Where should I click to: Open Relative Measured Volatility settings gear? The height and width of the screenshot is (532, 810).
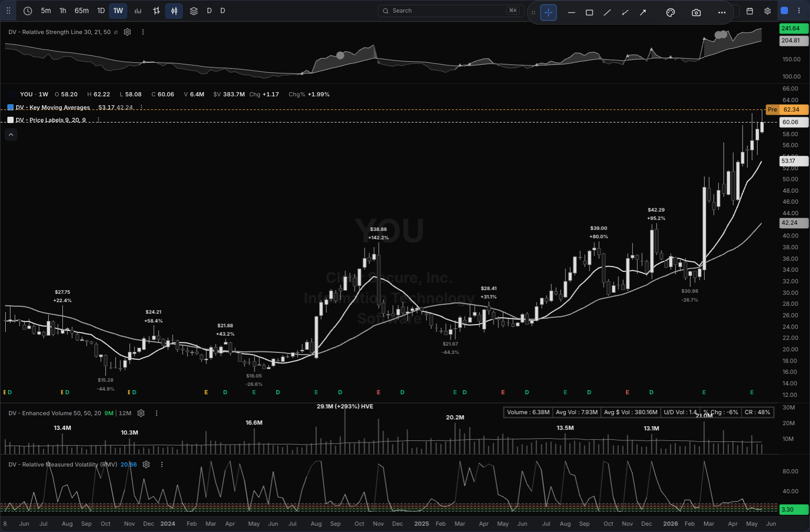tap(146, 464)
